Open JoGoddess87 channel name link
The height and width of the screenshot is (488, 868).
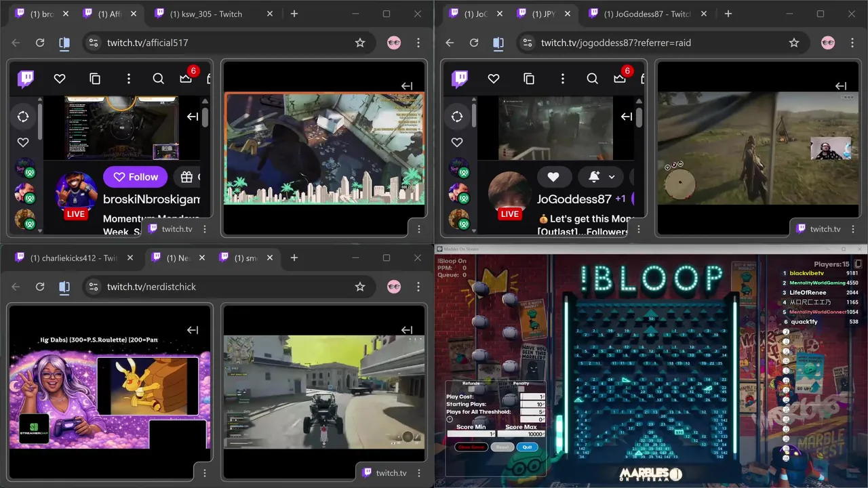click(x=574, y=199)
